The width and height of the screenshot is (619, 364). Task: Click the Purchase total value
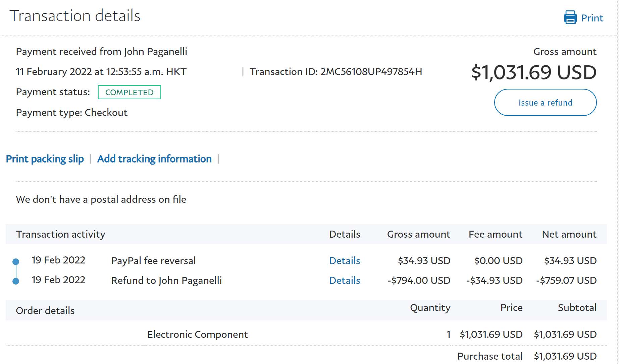(565, 356)
